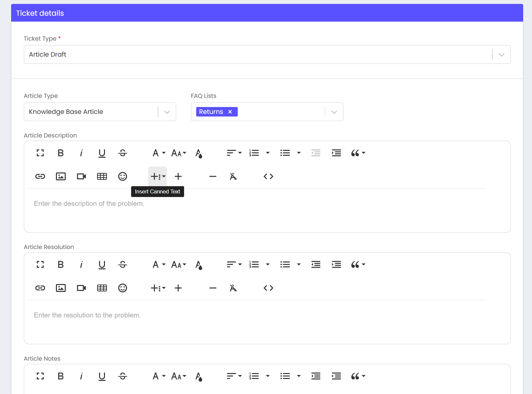Toggle underline in Article Resolution toolbar
The image size is (532, 394).
pyautogui.click(x=102, y=264)
